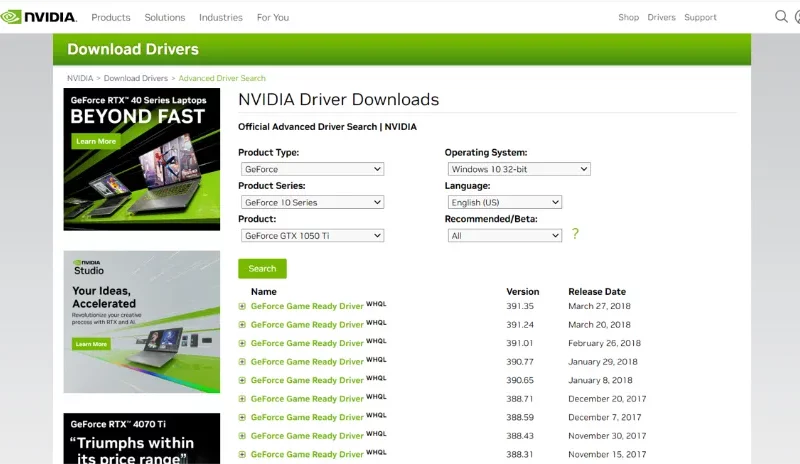This screenshot has height=464, width=800.
Task: Click version number 390.77
Action: [x=520, y=362]
